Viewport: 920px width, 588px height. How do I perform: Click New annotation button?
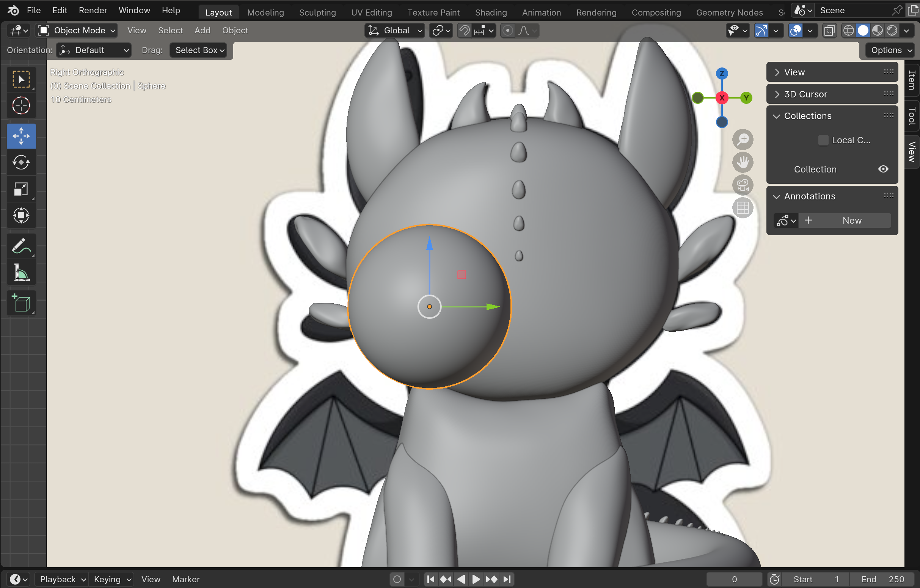pos(845,220)
